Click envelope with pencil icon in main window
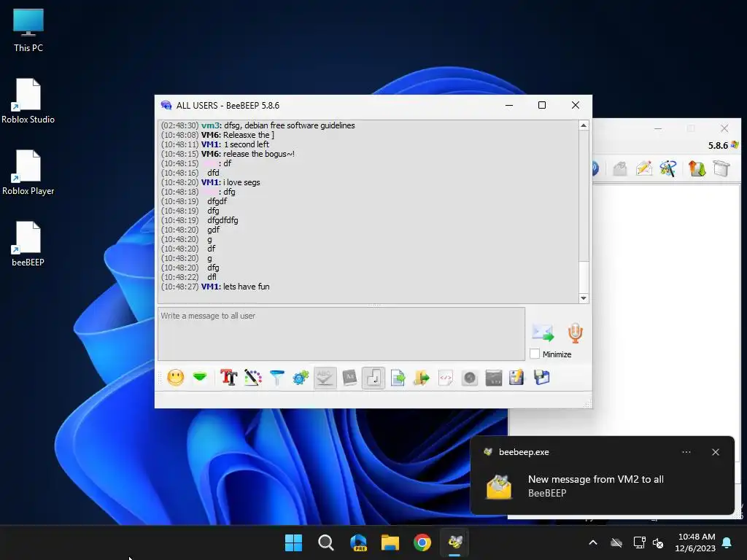This screenshot has height=560, width=747. pyautogui.click(x=643, y=168)
